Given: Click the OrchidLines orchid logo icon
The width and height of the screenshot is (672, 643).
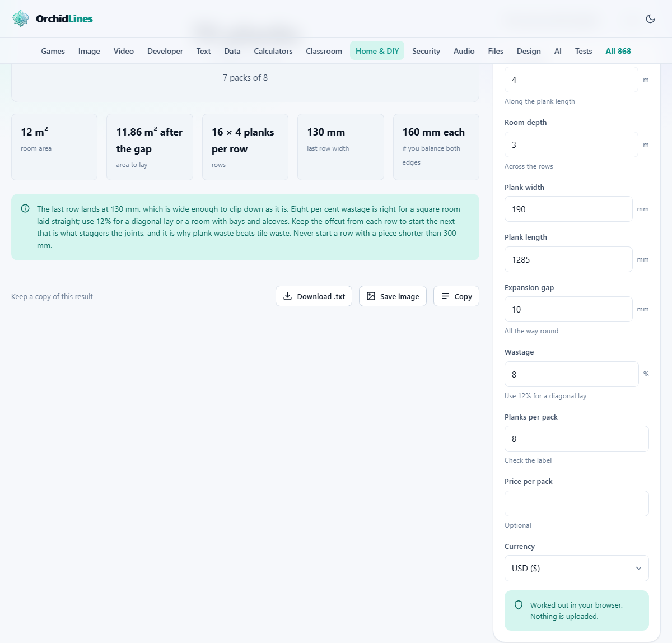Looking at the screenshot, I should pos(21,18).
